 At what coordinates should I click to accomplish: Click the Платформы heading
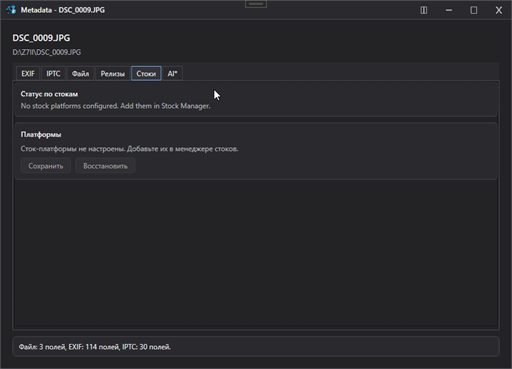click(41, 135)
